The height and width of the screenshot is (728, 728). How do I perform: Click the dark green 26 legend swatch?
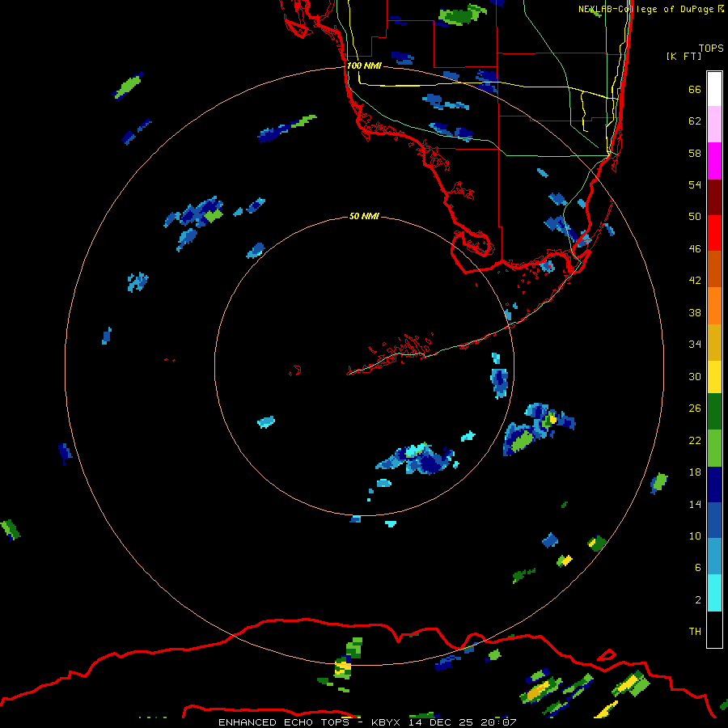[714, 412]
